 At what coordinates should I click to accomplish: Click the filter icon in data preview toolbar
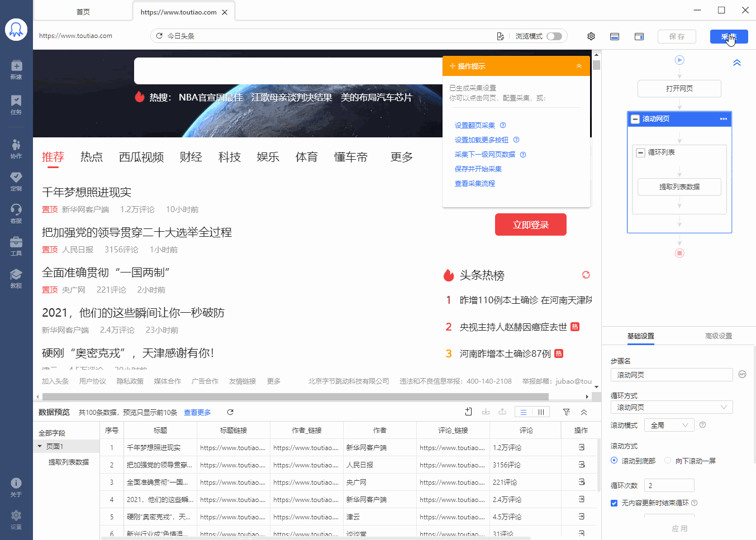pyautogui.click(x=567, y=412)
